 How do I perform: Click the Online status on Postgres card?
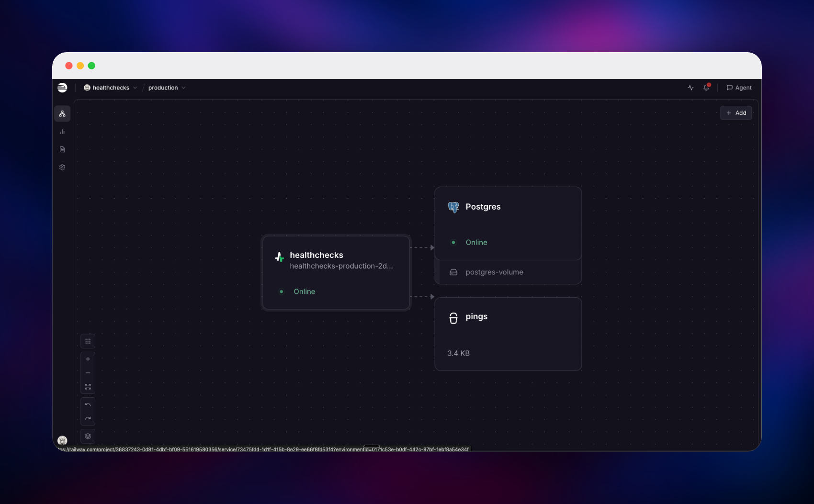[476, 243]
